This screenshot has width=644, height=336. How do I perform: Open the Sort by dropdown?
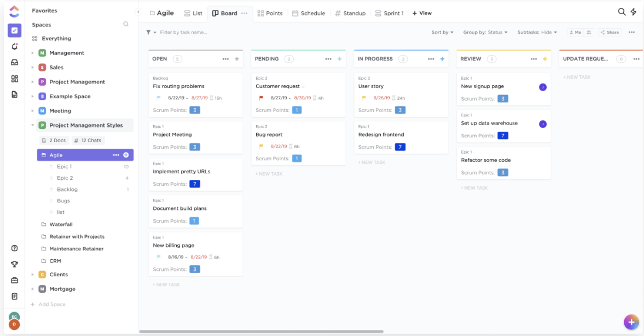[442, 32]
